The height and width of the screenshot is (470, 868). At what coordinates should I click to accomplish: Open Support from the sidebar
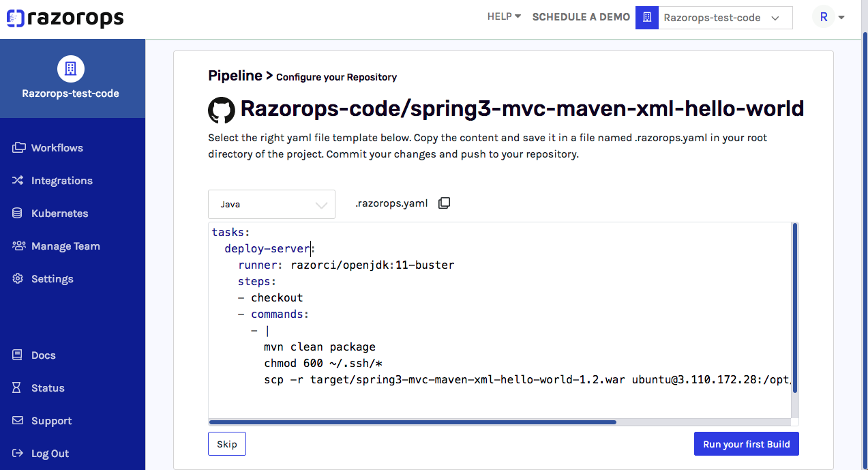[x=51, y=421]
